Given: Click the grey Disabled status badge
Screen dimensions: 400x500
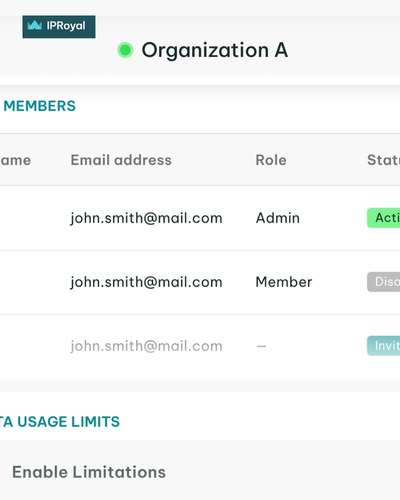Looking at the screenshot, I should click(x=383, y=282).
